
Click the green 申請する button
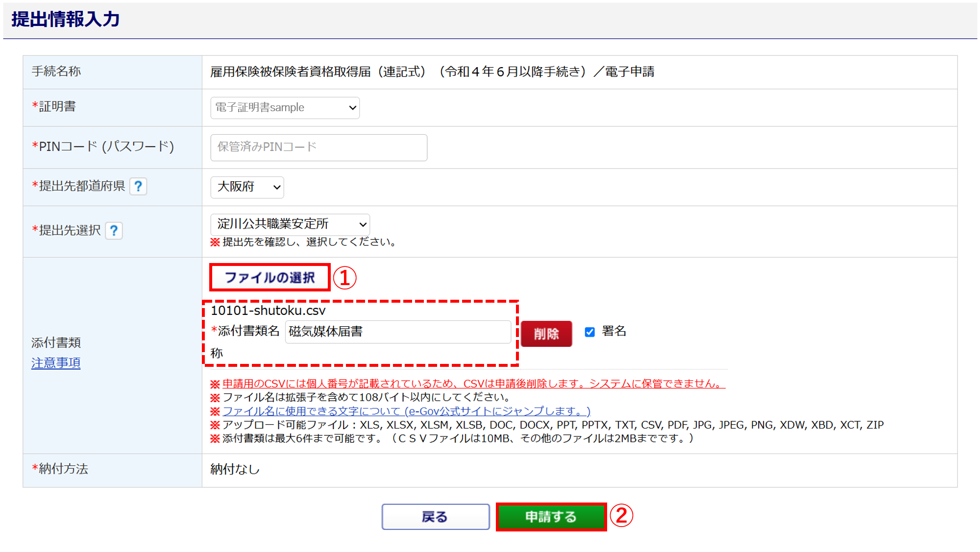(x=551, y=517)
